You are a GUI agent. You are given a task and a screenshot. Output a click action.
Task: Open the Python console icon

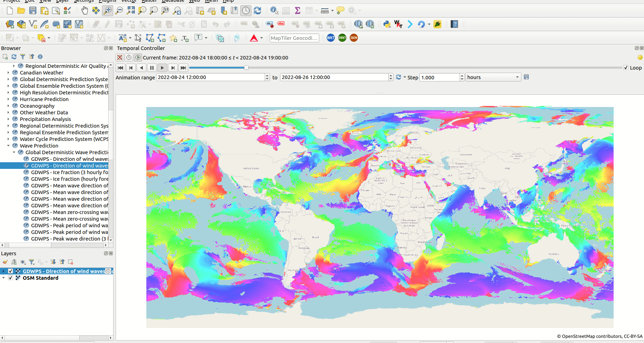coord(387,24)
